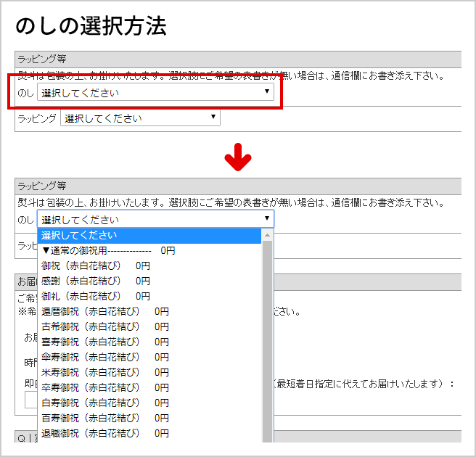
Task: Select 米寿御祝(赤白花結び) option
Action: pos(149,372)
